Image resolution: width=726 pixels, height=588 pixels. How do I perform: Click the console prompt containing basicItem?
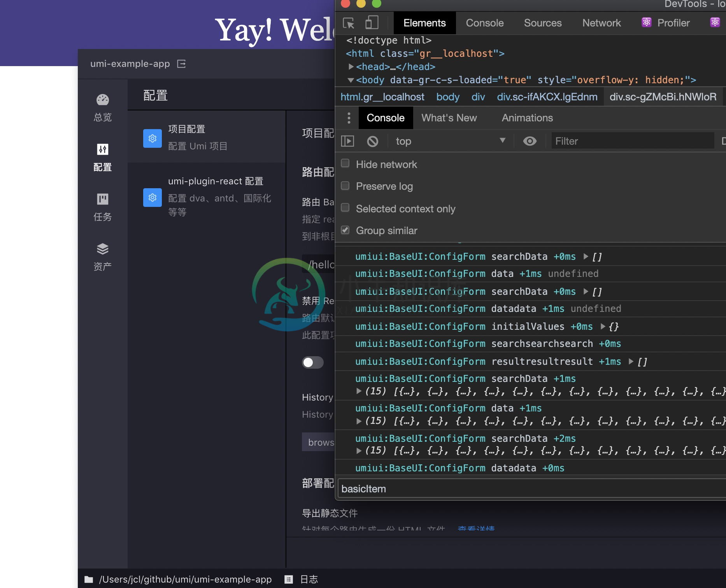coord(532,489)
